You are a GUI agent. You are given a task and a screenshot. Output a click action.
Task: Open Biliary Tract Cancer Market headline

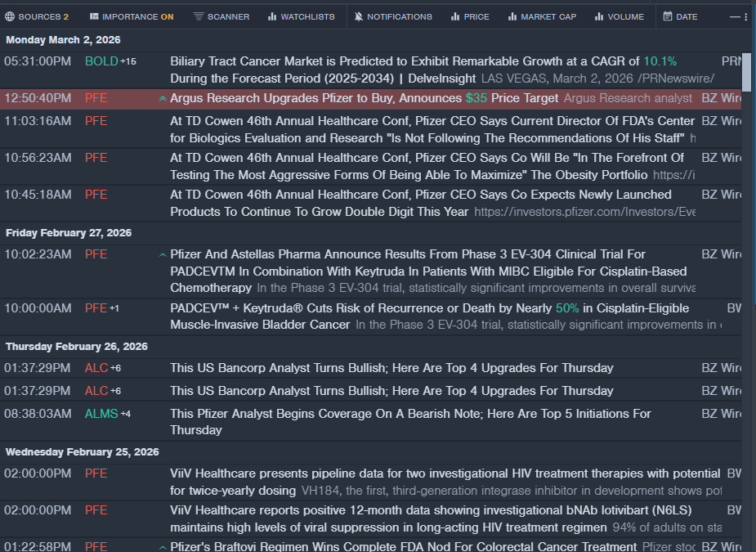pos(423,70)
